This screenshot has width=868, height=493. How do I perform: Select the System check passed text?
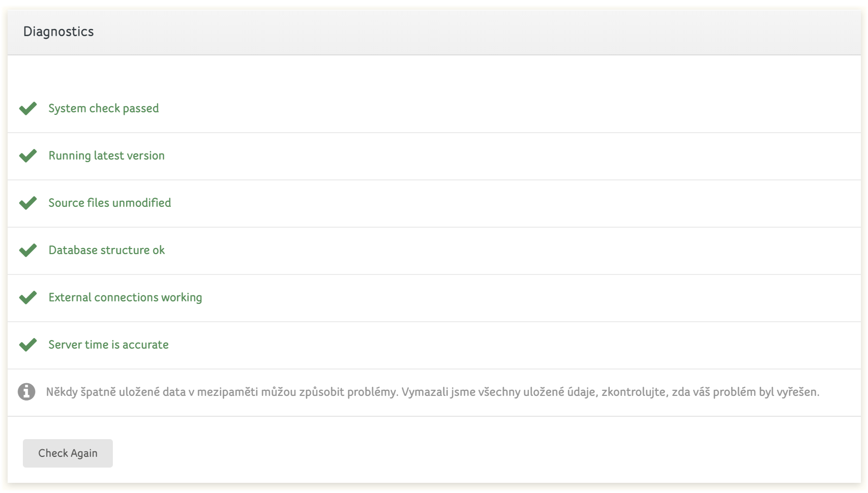104,108
